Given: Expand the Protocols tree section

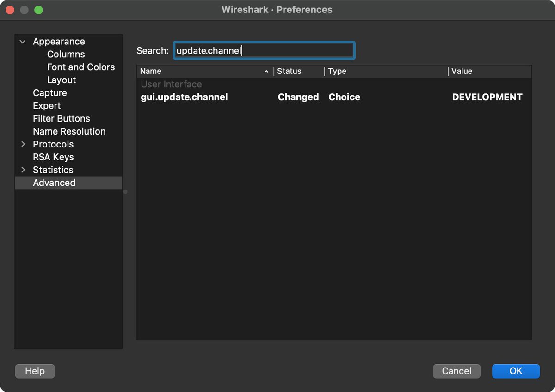Looking at the screenshot, I should coord(23,144).
